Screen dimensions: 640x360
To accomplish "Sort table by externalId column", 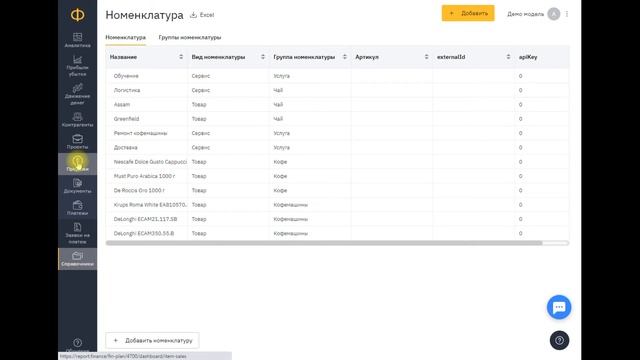I will (508, 57).
